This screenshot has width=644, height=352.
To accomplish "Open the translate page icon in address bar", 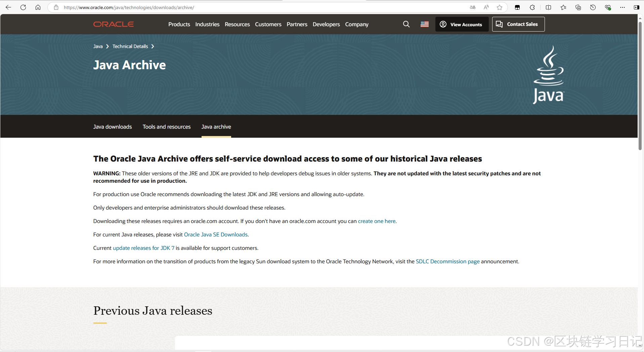I will (473, 7).
